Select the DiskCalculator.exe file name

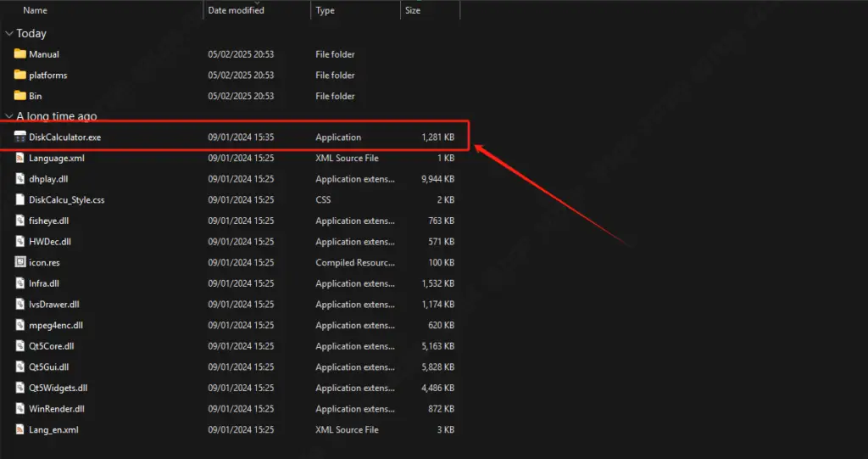click(x=64, y=137)
